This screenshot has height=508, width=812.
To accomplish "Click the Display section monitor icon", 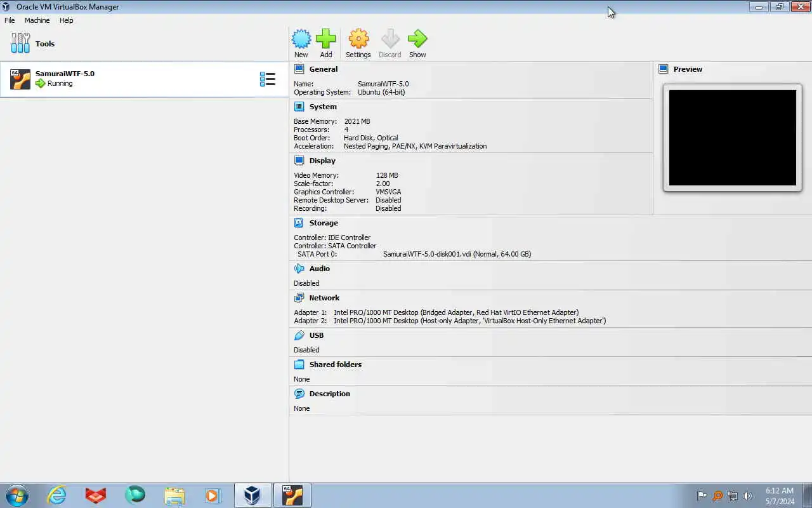I will (299, 161).
